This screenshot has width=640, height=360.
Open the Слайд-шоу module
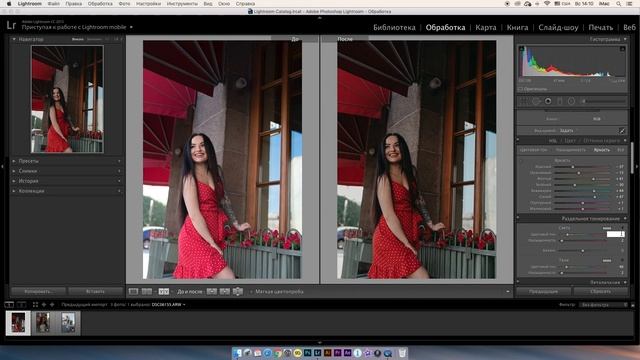(x=558, y=27)
